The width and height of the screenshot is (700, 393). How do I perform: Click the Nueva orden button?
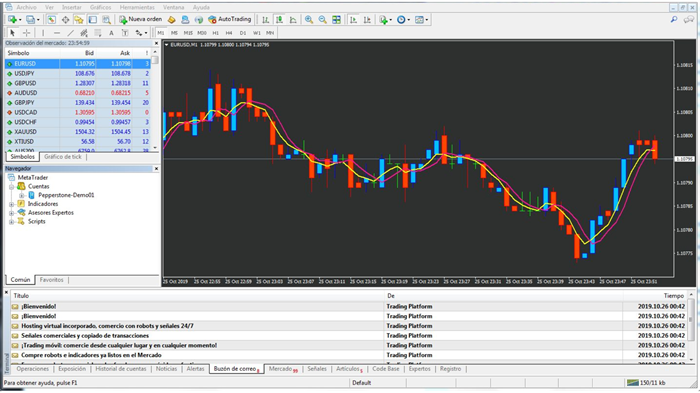(141, 19)
